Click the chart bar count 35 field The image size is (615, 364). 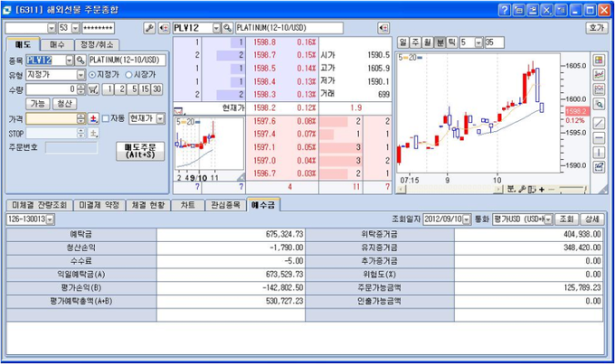494,42
